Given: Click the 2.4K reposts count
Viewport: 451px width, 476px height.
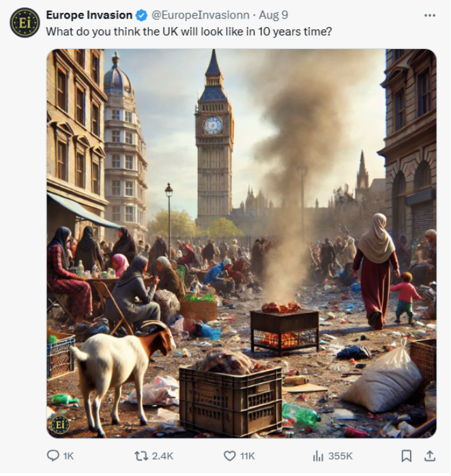Looking at the screenshot, I should tap(162, 456).
